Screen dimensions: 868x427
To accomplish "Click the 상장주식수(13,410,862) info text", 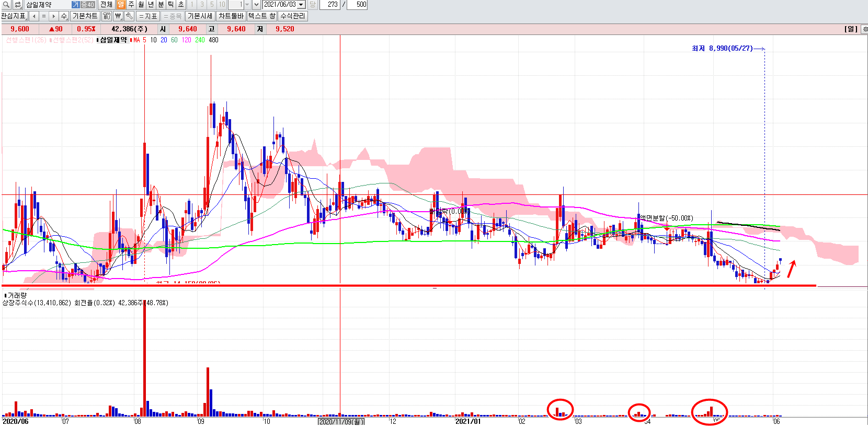I will pos(37,303).
